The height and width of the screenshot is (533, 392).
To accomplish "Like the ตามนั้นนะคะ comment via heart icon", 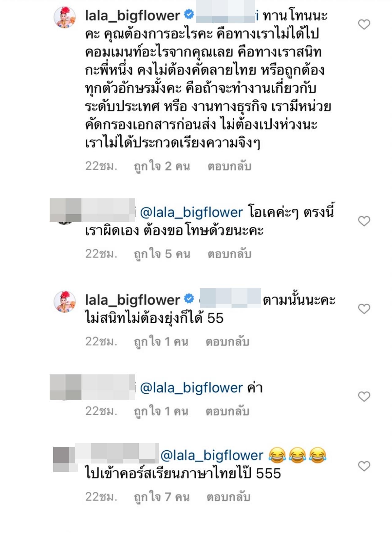I will tap(364, 309).
